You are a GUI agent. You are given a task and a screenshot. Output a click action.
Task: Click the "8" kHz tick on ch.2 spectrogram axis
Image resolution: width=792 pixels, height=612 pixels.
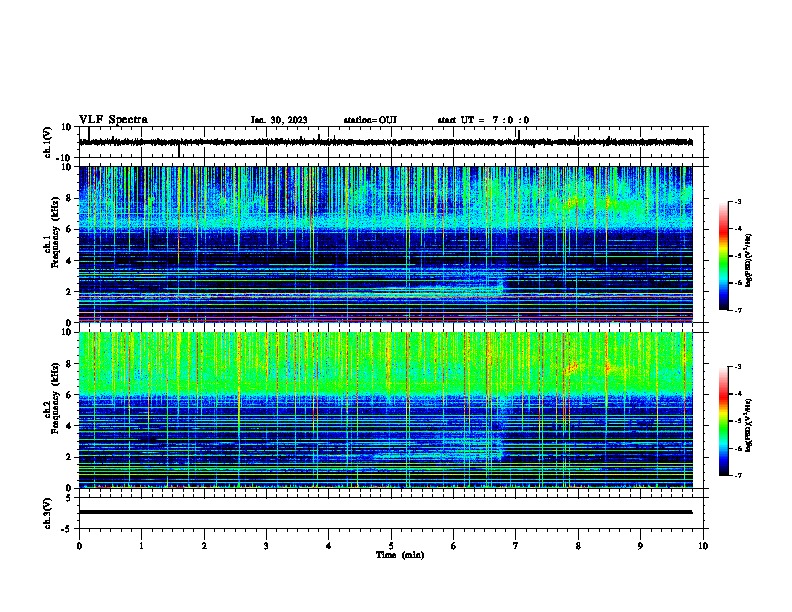[x=69, y=364]
